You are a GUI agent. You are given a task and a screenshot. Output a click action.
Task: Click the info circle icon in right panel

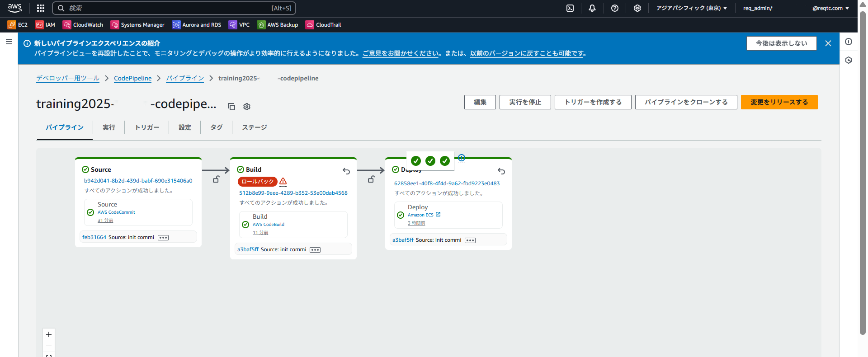[849, 42]
